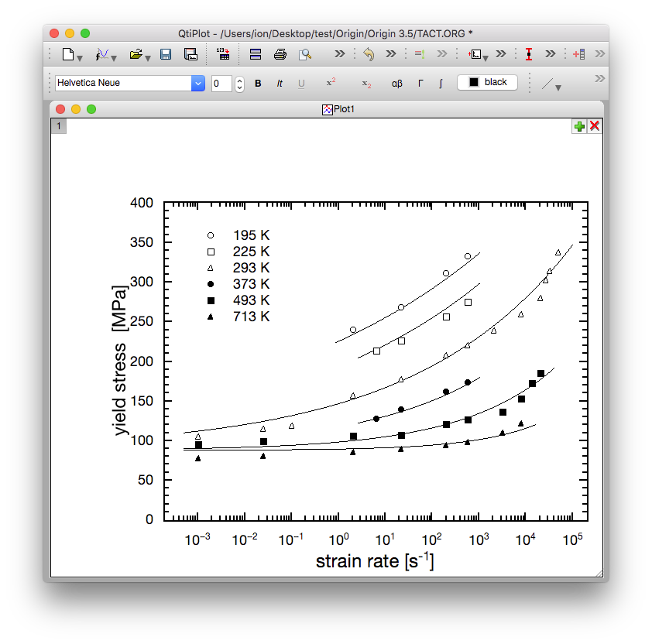Screen dimensions: 652x644
Task: Toggle Bold text formatting
Action: pyautogui.click(x=259, y=83)
